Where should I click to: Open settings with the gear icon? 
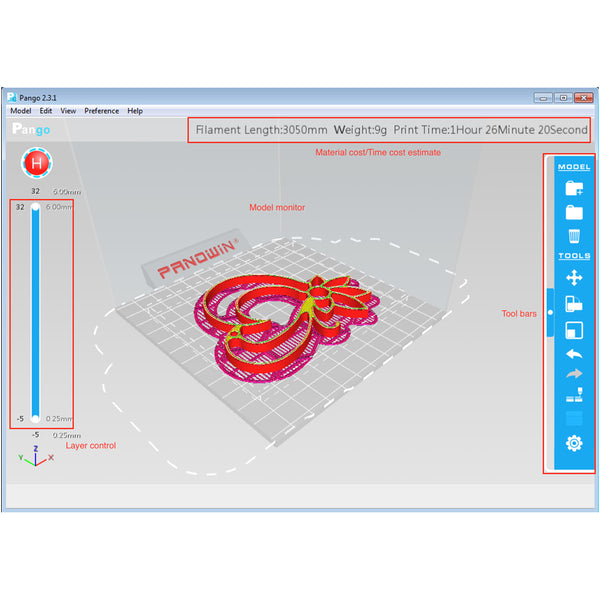(x=574, y=443)
